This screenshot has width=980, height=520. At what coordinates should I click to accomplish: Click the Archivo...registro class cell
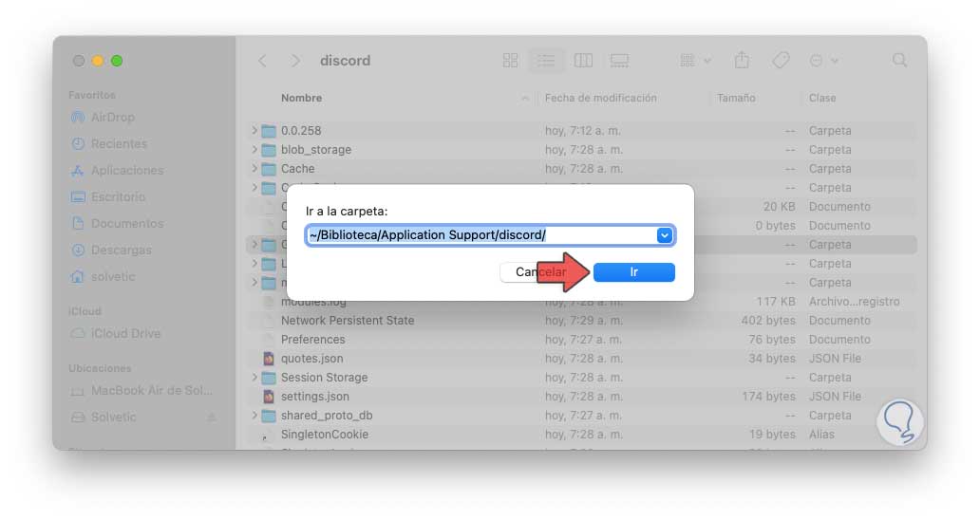coord(854,302)
